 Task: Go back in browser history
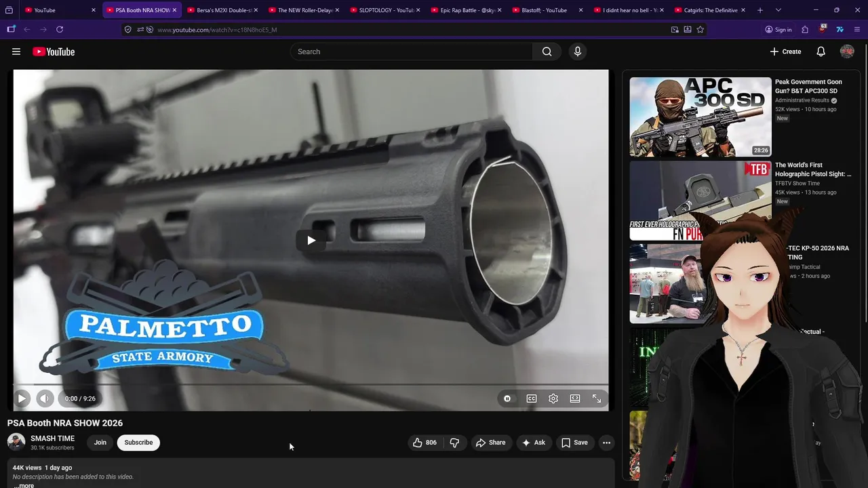pos(26,29)
